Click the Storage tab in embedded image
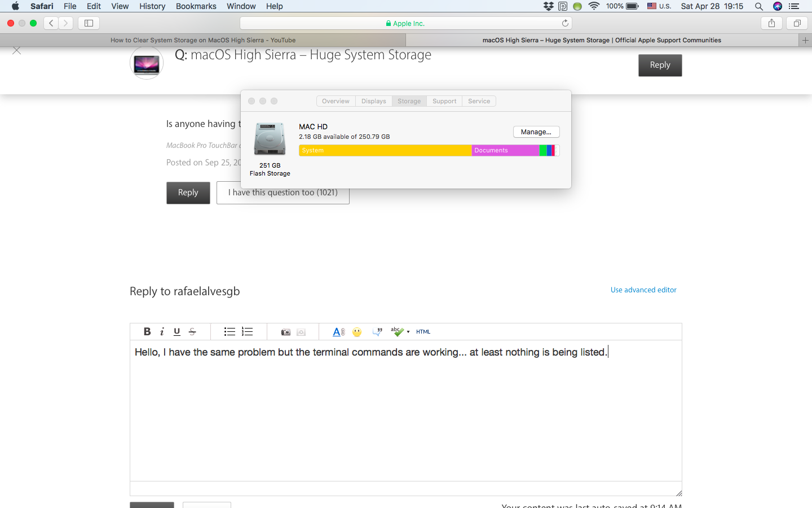The width and height of the screenshot is (812, 508). (x=409, y=101)
